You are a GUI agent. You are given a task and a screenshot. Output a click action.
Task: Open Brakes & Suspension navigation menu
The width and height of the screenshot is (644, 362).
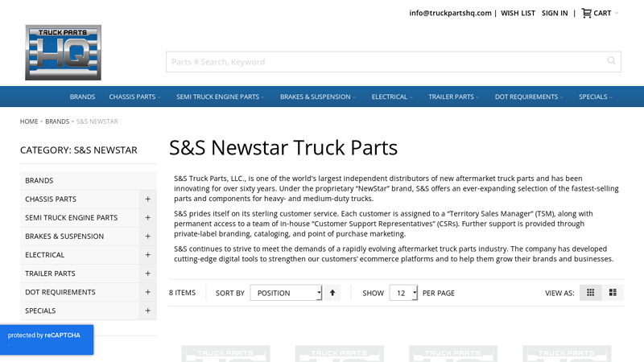pos(318,97)
